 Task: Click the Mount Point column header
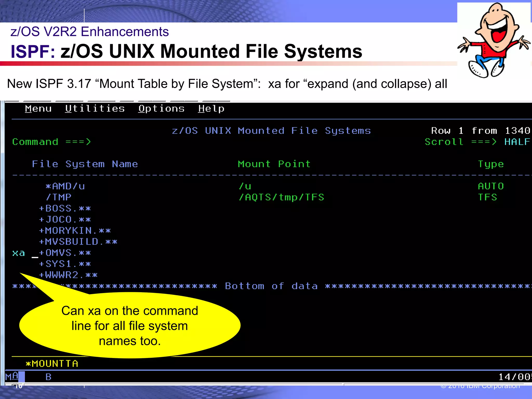tap(274, 164)
